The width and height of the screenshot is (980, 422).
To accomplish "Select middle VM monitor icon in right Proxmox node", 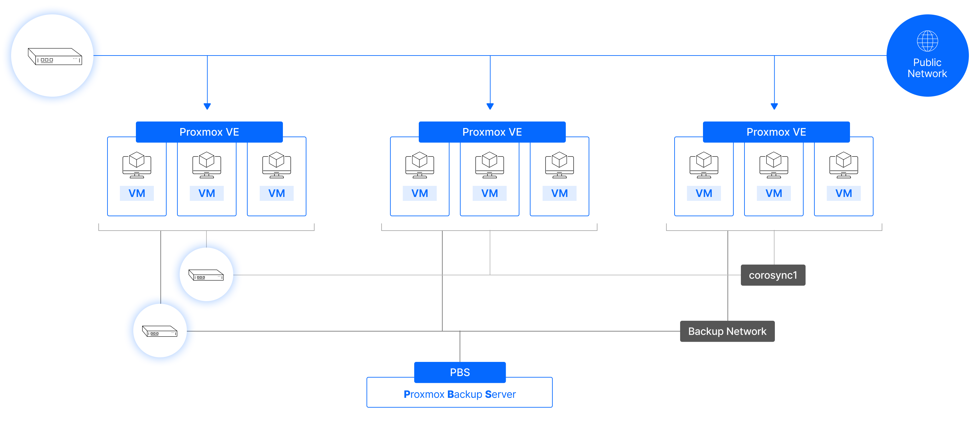I will (x=774, y=165).
